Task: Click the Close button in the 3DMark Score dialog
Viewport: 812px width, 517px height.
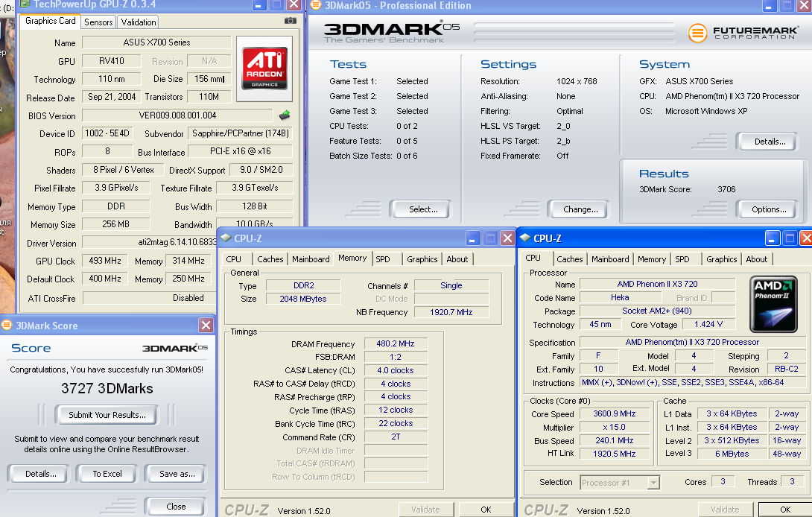Action: (x=176, y=506)
